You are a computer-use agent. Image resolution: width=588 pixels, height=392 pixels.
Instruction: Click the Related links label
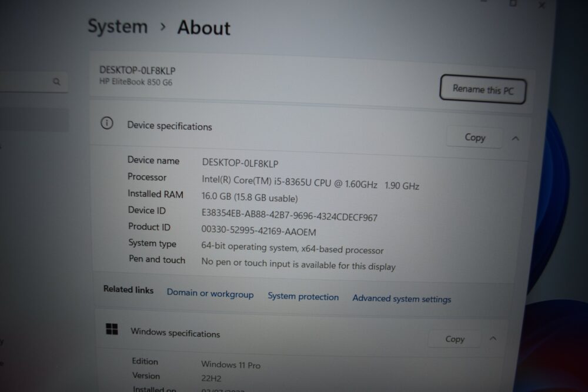click(128, 289)
